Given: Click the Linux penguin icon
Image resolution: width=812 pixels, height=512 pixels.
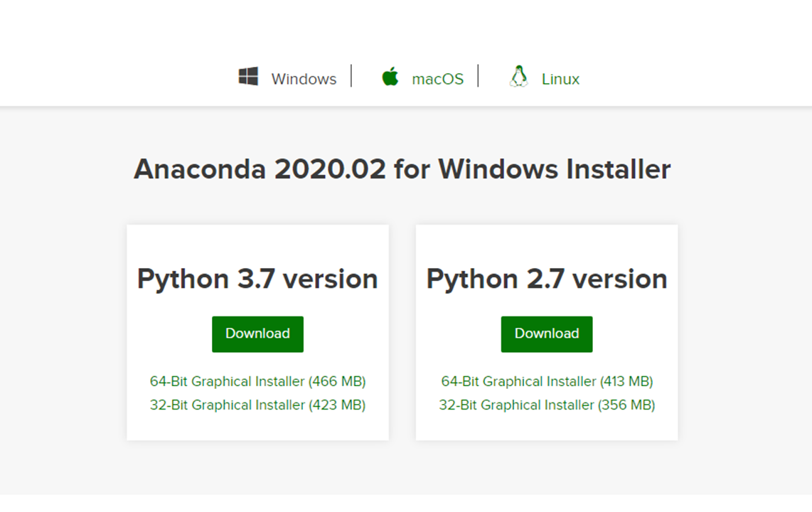Looking at the screenshot, I should point(518,76).
